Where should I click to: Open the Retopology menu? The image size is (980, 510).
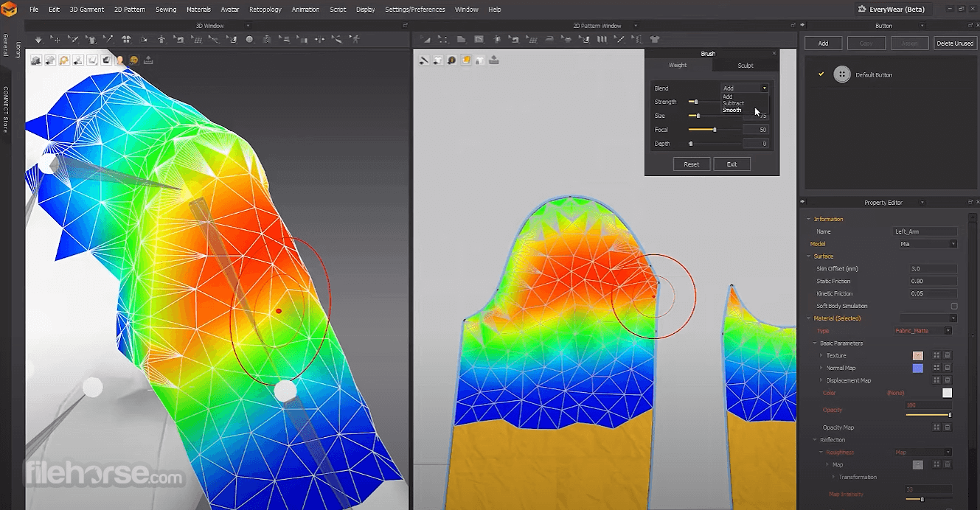265,10
